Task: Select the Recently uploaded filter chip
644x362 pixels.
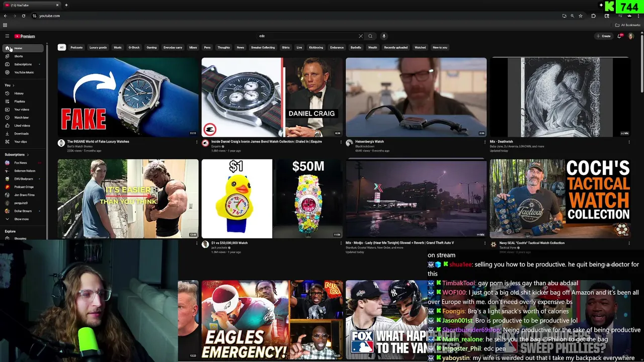Action: pos(396,47)
